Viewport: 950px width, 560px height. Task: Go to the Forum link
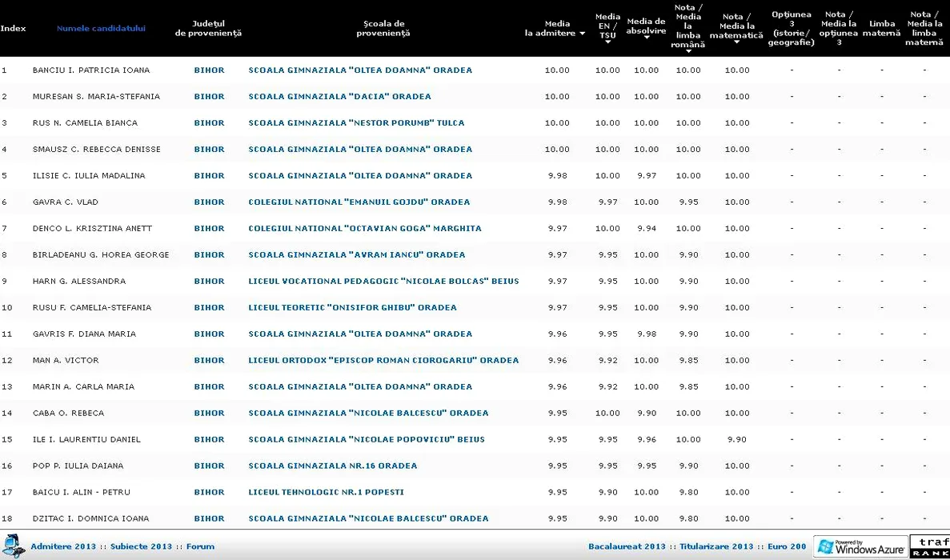[x=200, y=546]
